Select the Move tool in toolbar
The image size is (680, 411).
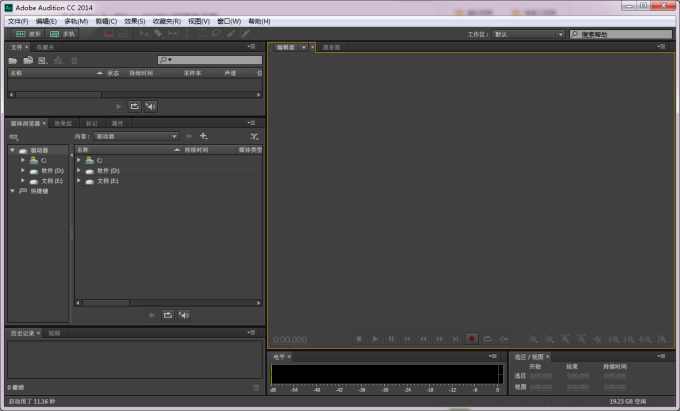(x=144, y=33)
